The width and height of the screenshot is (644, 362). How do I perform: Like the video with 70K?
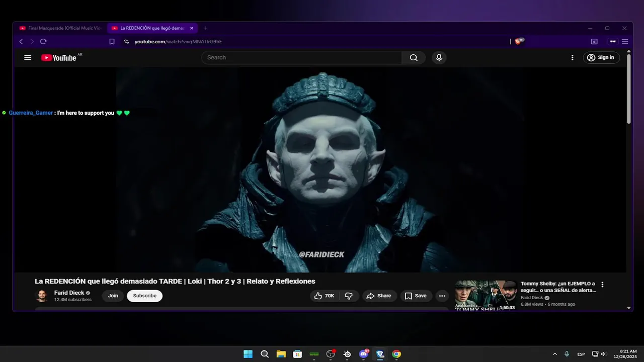[x=325, y=296]
